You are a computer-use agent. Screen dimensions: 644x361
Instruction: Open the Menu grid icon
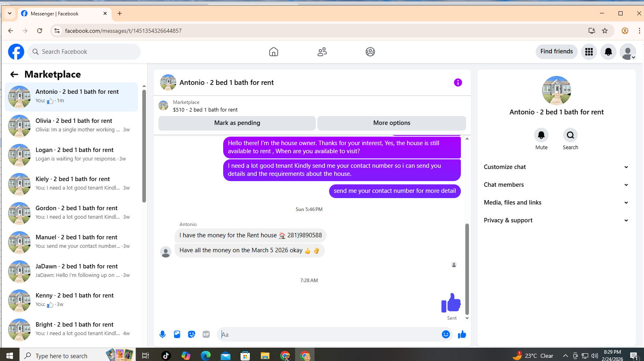point(589,52)
